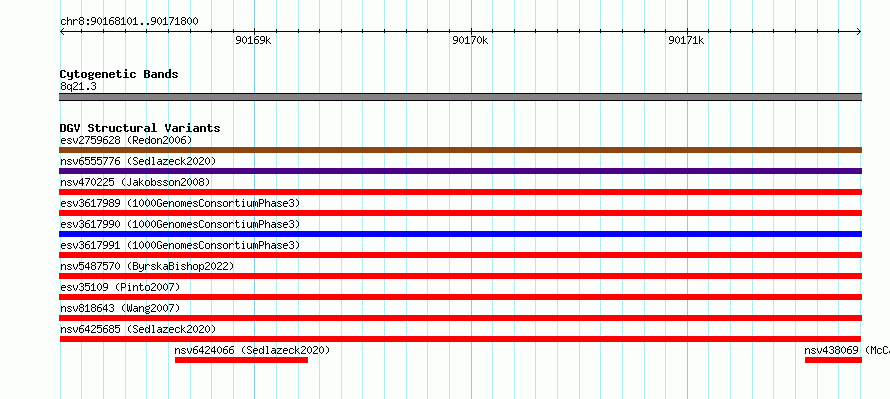Select the red esv3617989 variant bar
Image resolution: width=890 pixels, height=399 pixels.
pos(460,213)
